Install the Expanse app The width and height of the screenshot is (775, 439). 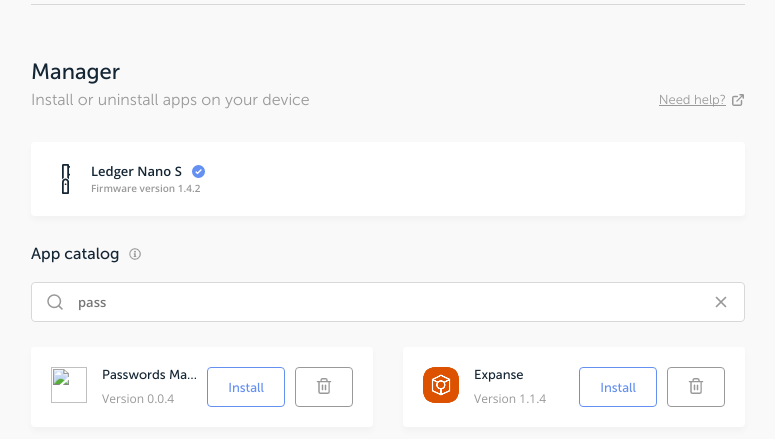[618, 387]
